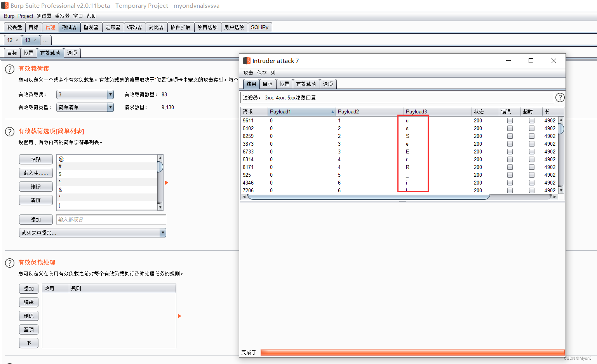Click the results horizontal scrollbar thumb
This screenshot has height=364, width=597.
[369, 197]
